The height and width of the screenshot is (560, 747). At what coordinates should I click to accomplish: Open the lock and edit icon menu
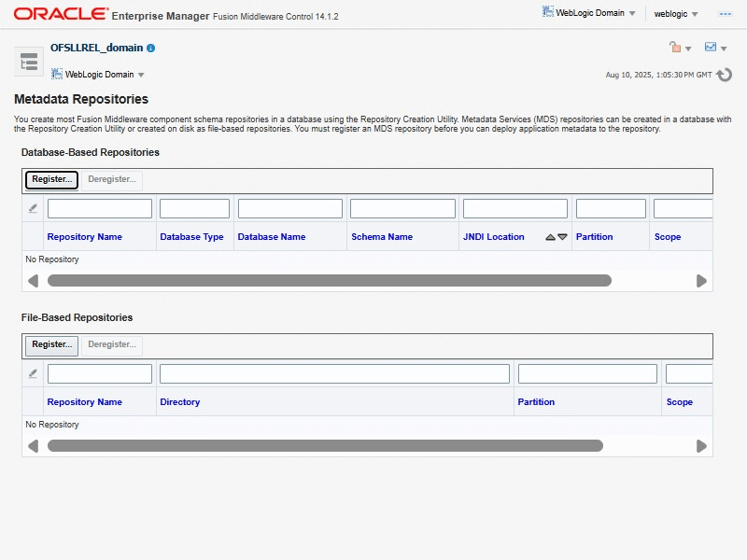680,48
